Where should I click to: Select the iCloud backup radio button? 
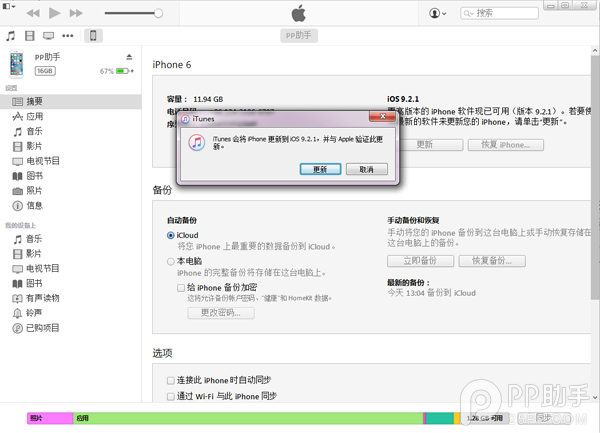[171, 236]
